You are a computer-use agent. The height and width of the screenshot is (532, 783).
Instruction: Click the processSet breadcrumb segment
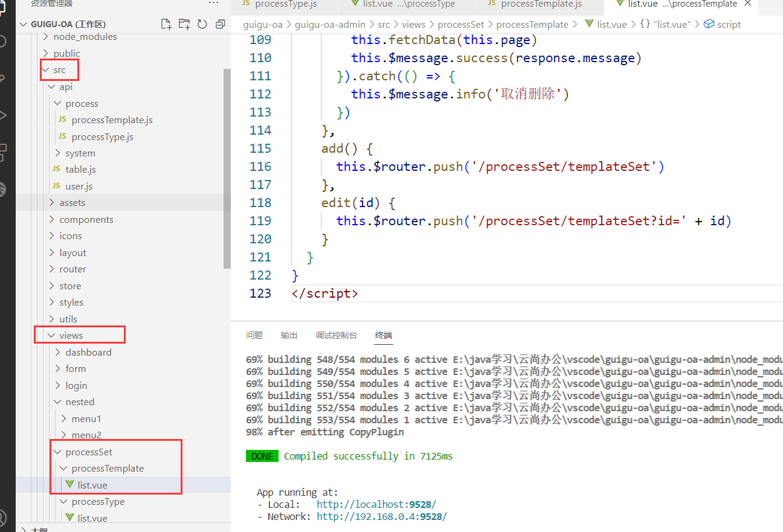[461, 24]
